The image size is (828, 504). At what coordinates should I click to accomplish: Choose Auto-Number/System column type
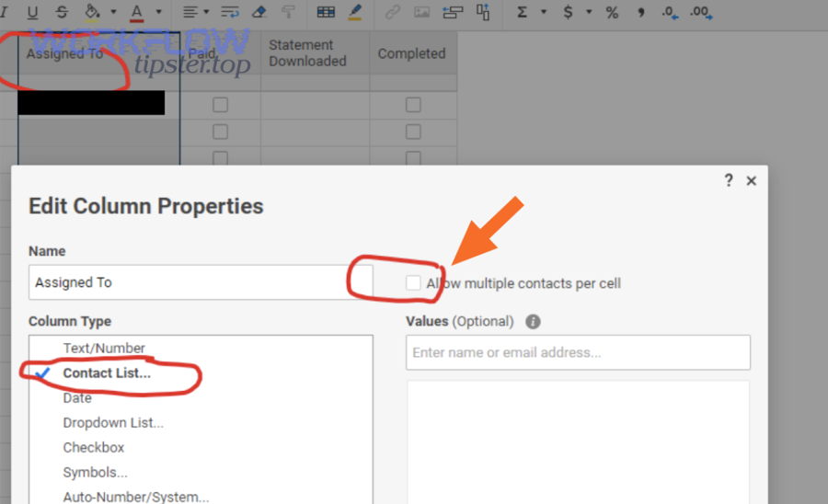pos(136,498)
